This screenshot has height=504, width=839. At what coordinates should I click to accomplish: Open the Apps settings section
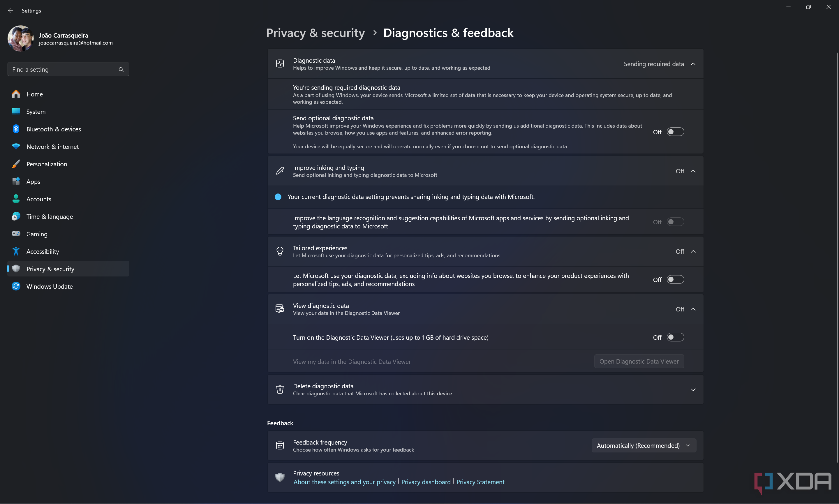(68, 182)
